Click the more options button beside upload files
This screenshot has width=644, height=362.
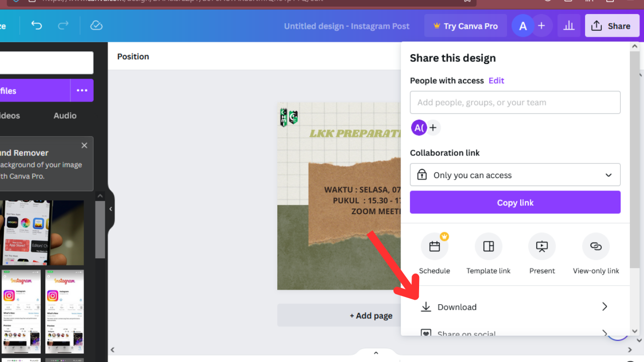(x=82, y=90)
